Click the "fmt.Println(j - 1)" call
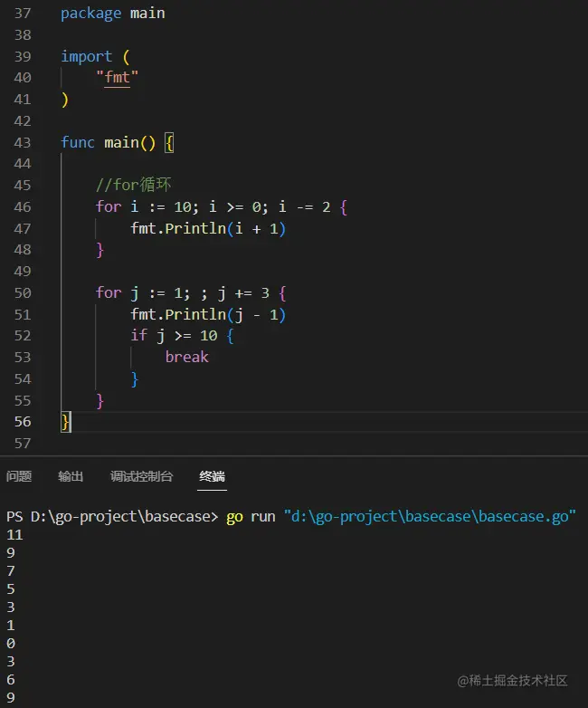 point(208,315)
